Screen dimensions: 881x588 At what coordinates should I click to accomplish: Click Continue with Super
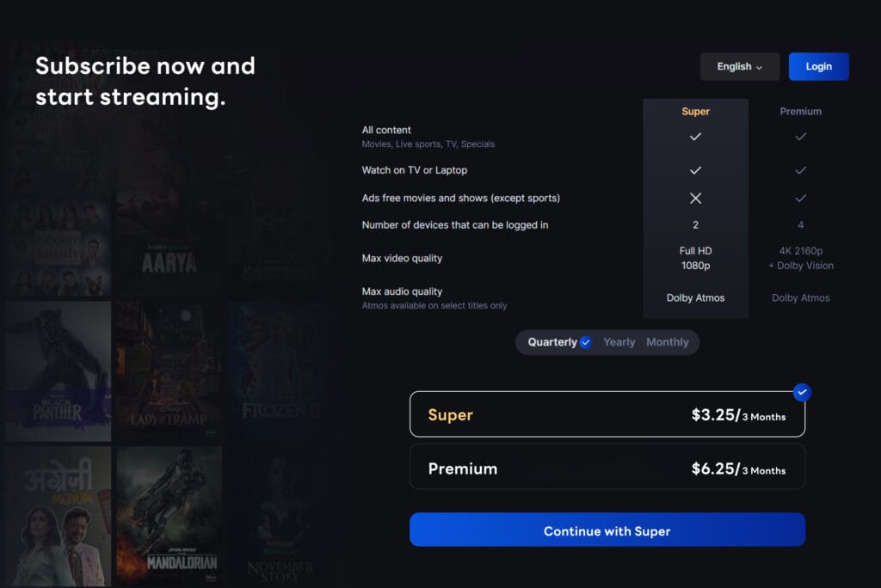pos(607,530)
